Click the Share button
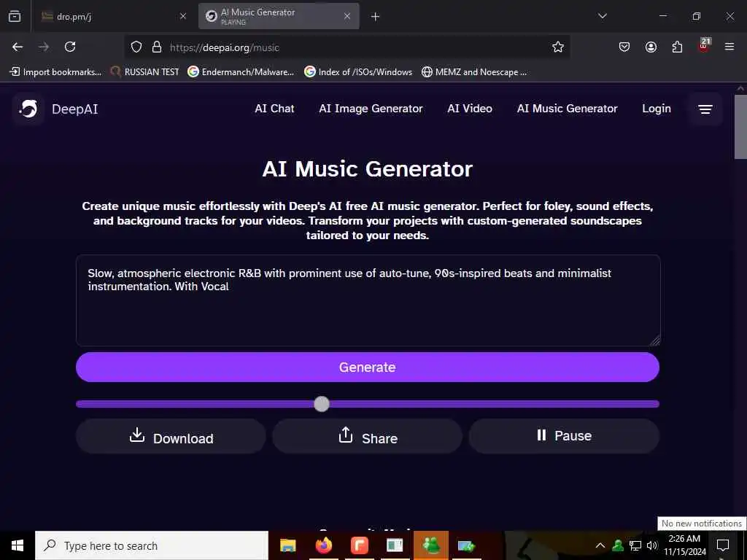This screenshot has height=560, width=747. pyautogui.click(x=368, y=436)
